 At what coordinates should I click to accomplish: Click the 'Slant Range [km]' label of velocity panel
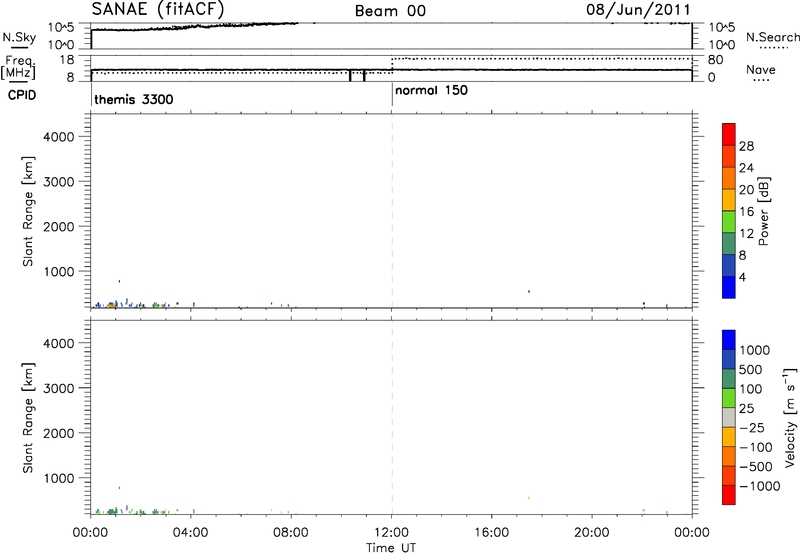pyautogui.click(x=28, y=418)
